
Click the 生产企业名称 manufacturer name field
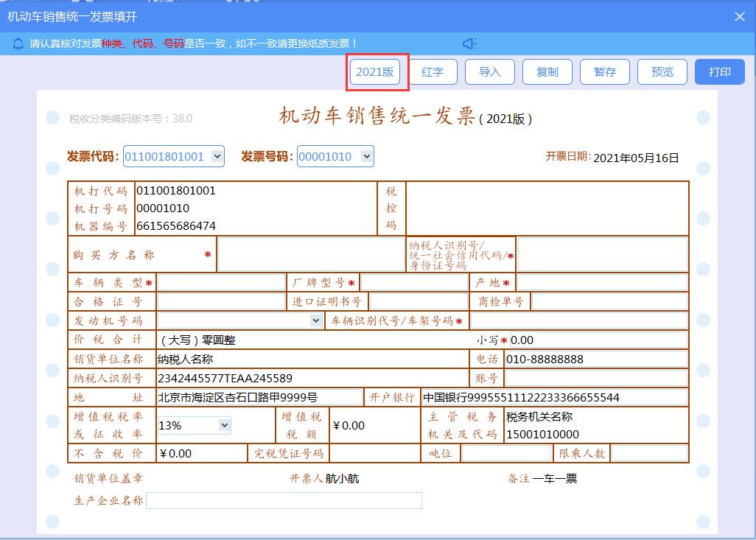click(x=284, y=500)
